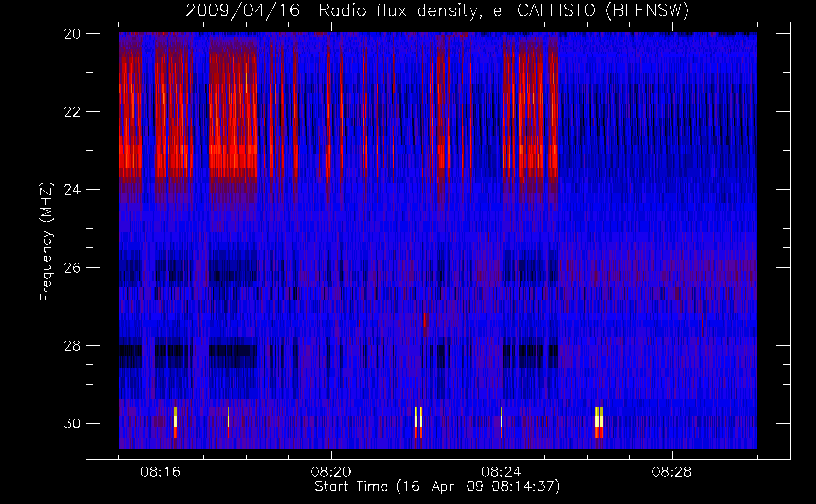Click the time tick label '08:20'
Screen dimensions: 816x504
point(331,472)
